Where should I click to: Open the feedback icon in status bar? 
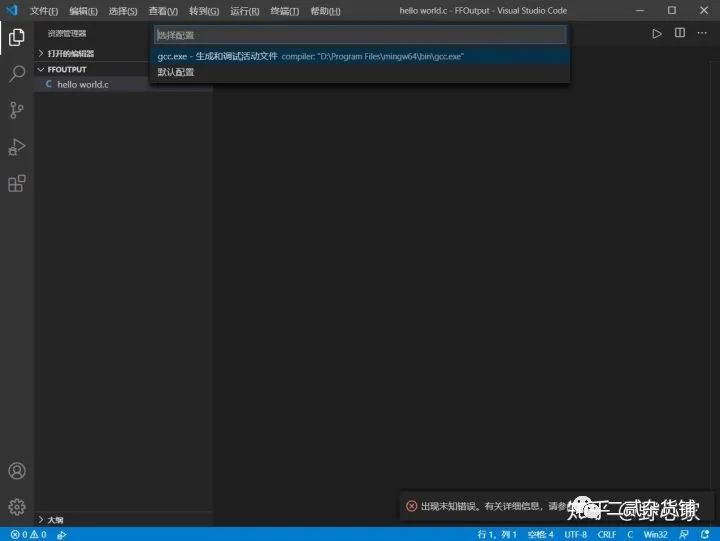(x=684, y=534)
